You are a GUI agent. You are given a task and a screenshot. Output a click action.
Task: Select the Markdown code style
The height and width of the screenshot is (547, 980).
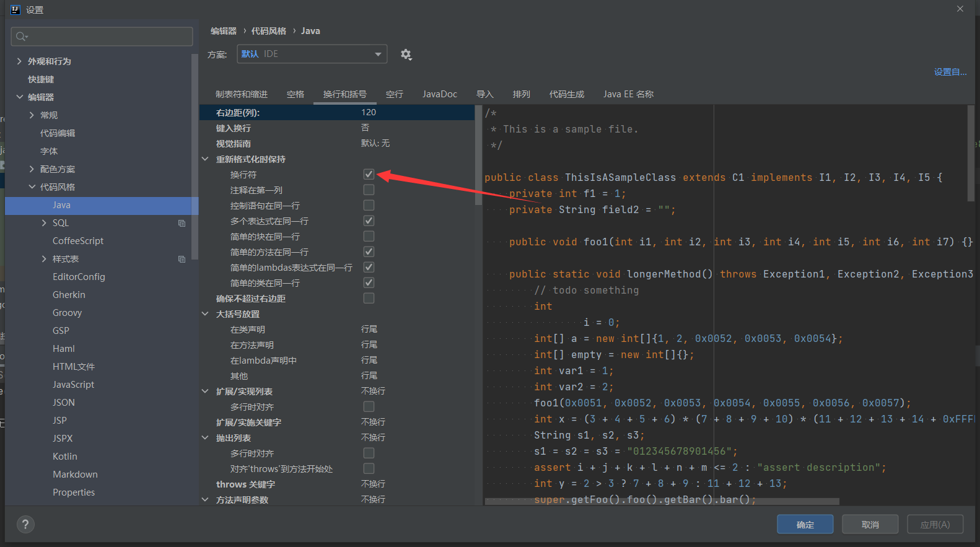(75, 475)
